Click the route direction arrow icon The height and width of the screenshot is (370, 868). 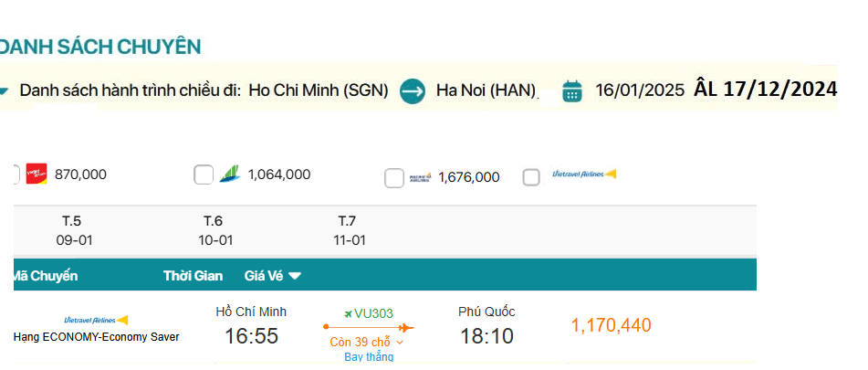pyautogui.click(x=413, y=90)
